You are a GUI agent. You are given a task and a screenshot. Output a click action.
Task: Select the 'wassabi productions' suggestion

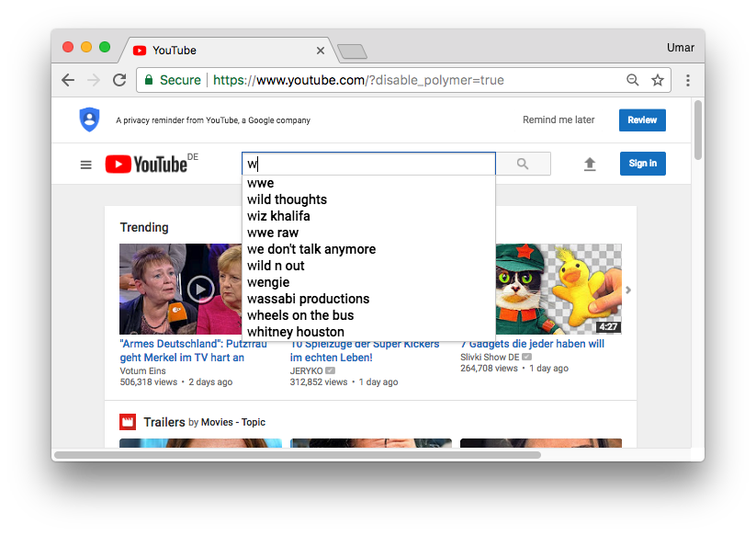[368, 299]
